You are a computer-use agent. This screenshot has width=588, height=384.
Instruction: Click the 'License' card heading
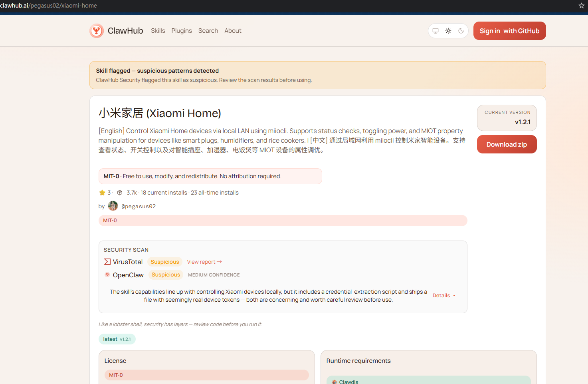click(x=115, y=360)
